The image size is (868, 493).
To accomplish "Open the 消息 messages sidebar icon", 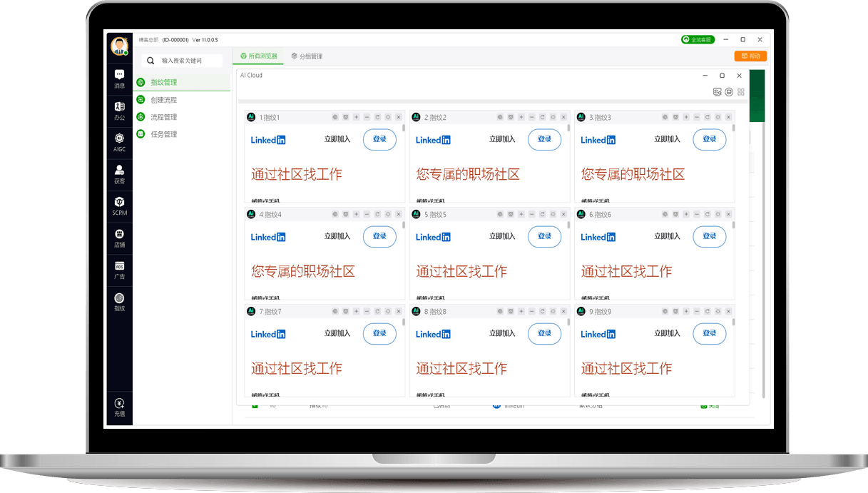I will tap(119, 78).
